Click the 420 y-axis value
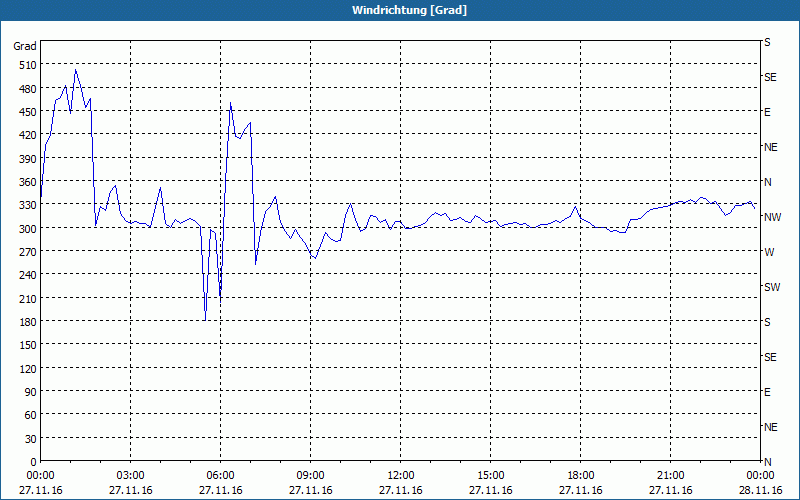This screenshot has height=500, width=800. coord(28,135)
